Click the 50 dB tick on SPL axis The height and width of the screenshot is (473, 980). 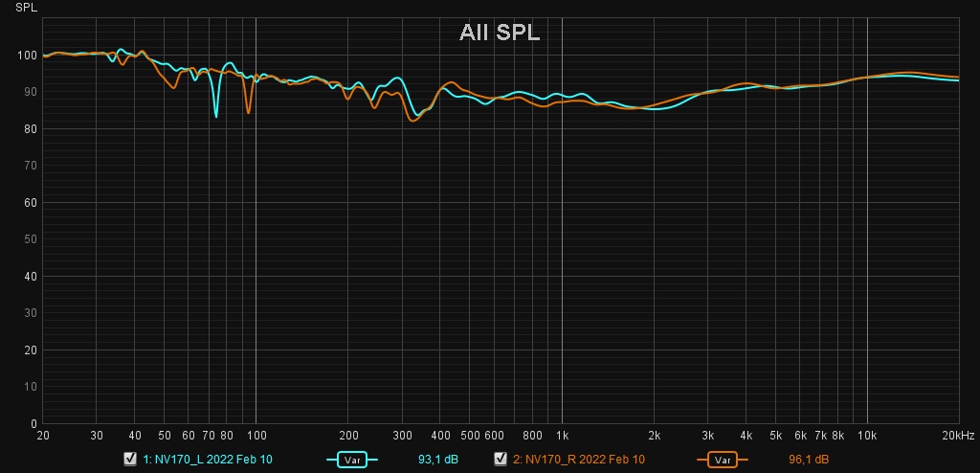pyautogui.click(x=29, y=239)
